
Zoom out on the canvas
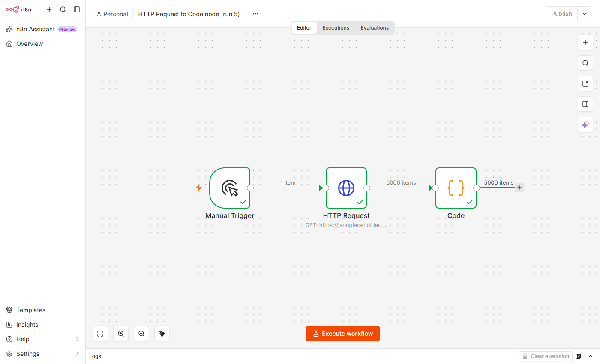141,334
